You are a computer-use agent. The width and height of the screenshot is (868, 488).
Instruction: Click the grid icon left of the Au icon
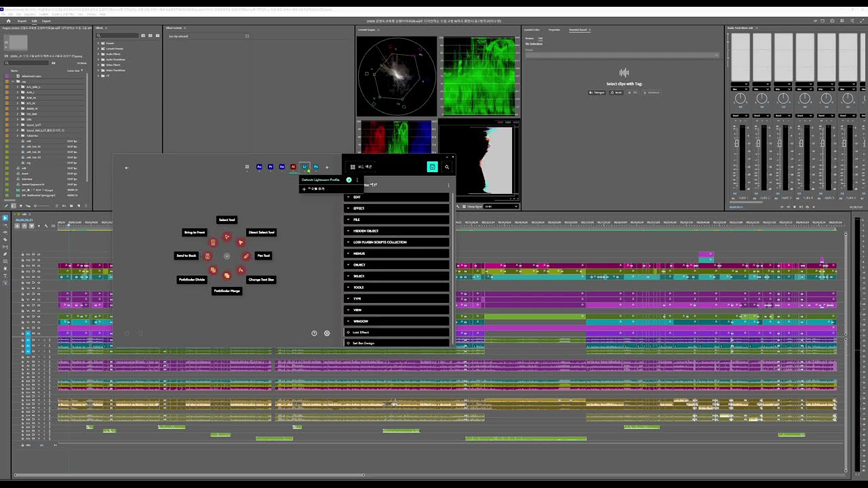247,167
